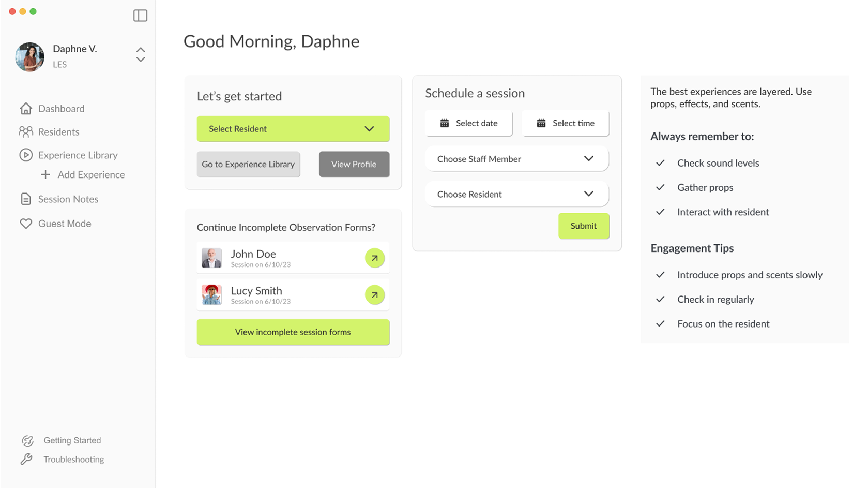Image resolution: width=868 pixels, height=489 pixels.
Task: Select Getting Started in the sidebar
Action: [x=72, y=440]
